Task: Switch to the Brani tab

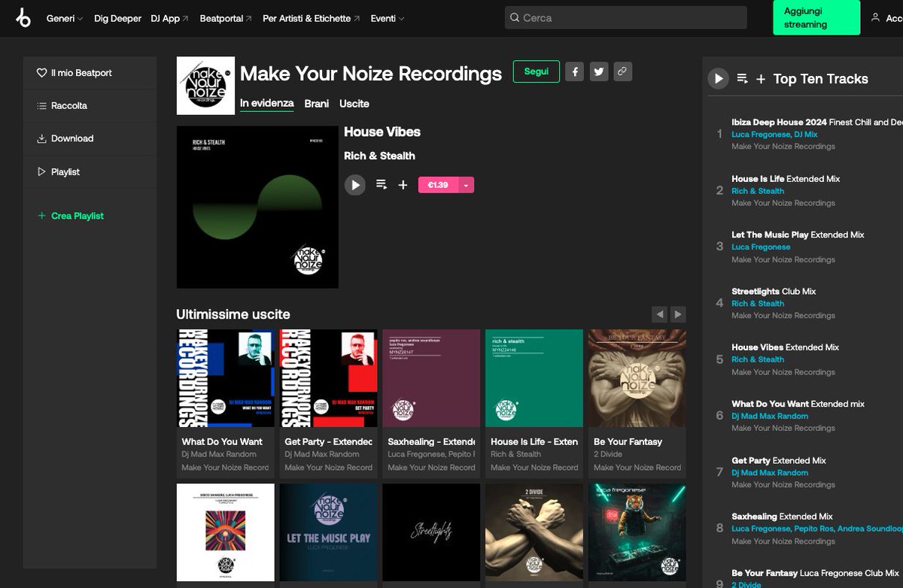Action: click(x=317, y=104)
